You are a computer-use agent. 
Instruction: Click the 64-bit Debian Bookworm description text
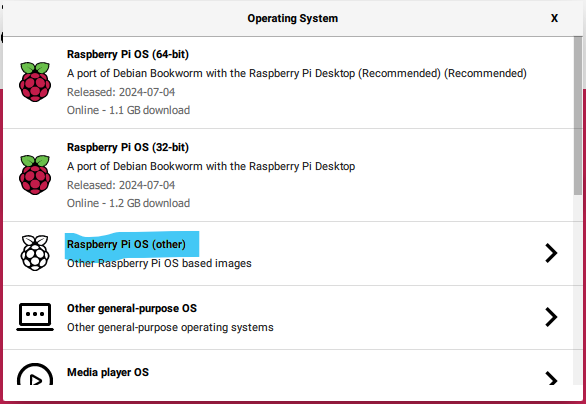point(297,73)
